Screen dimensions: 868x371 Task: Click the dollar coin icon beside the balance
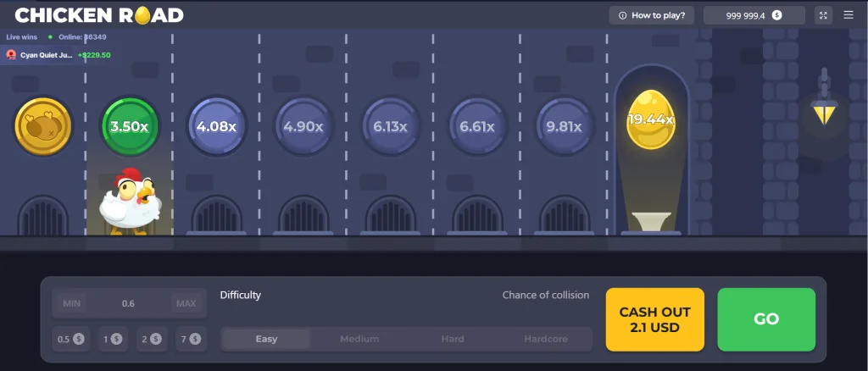776,15
